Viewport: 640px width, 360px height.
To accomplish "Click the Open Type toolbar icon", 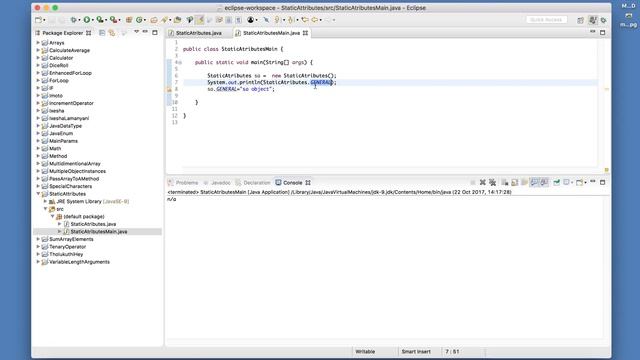I will [154, 20].
